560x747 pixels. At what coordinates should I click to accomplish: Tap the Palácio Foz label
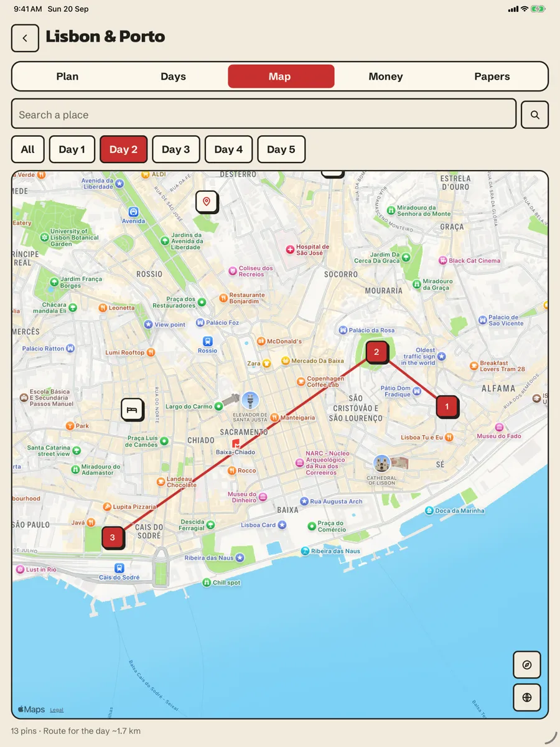[222, 322]
